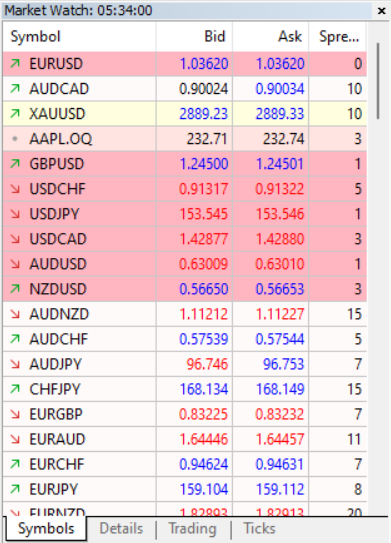This screenshot has width=391, height=543.
Task: Select the GBPUSD symbol name
Action: (56, 164)
